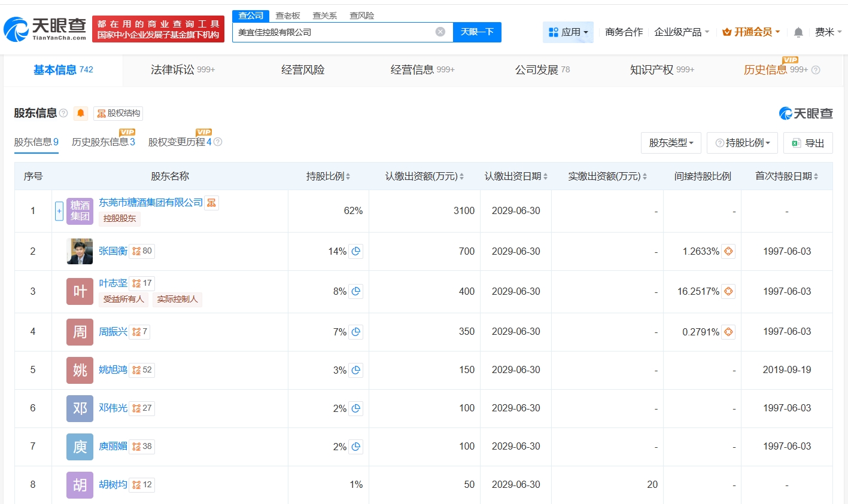
Task: Open shareholder 叶志坚 profile link
Action: [x=113, y=283]
